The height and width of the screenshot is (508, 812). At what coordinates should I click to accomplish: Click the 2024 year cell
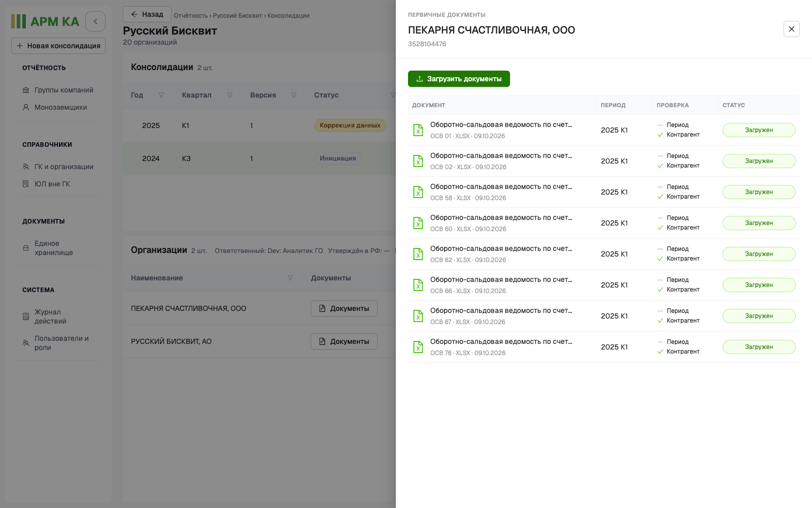pos(151,158)
